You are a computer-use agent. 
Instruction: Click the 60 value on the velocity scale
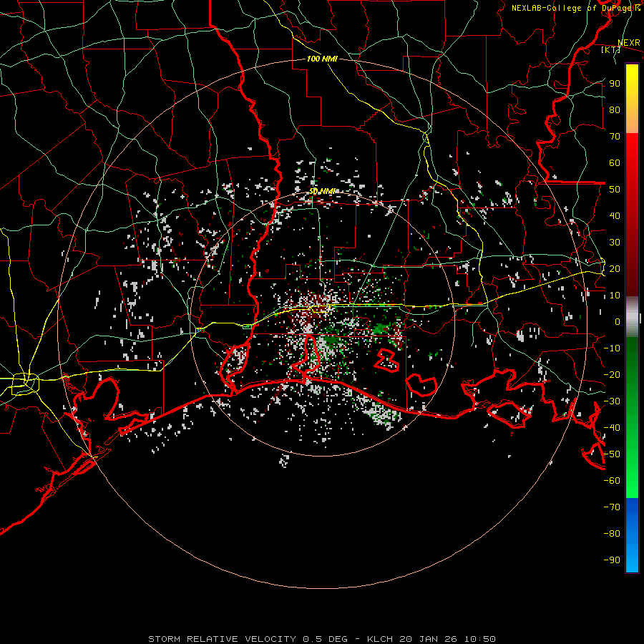(615, 162)
